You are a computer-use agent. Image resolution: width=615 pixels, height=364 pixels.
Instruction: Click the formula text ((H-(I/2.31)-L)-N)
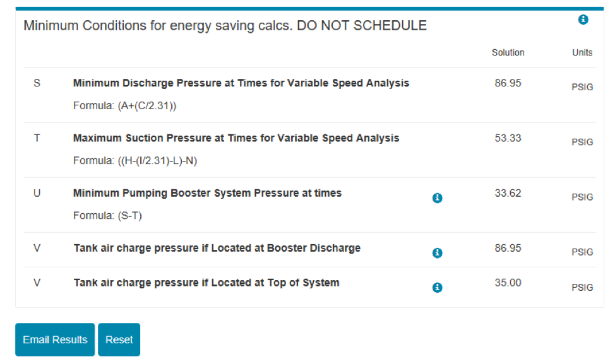157,161
